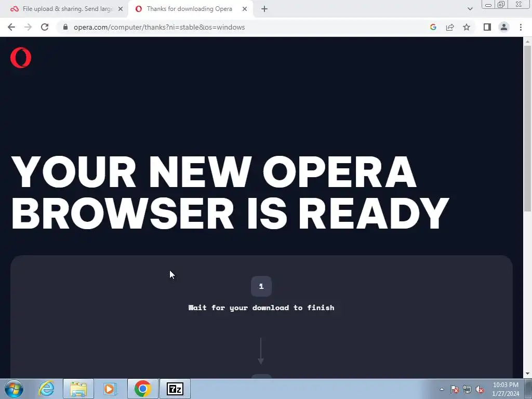
Task: Click the 'YOUR NEW OPERA BROWSER IS READY' heading
Action: (x=230, y=193)
